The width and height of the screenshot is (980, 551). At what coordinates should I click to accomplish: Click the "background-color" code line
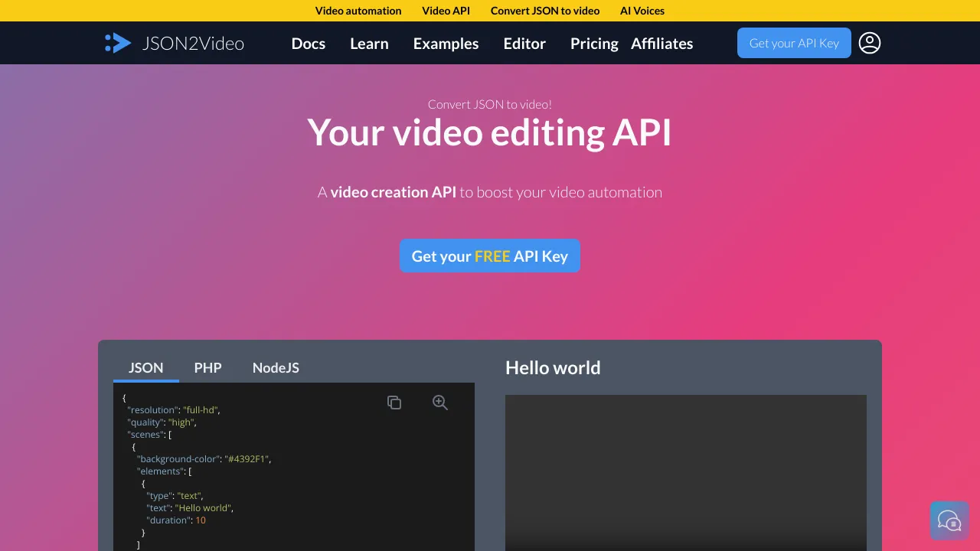(x=204, y=459)
